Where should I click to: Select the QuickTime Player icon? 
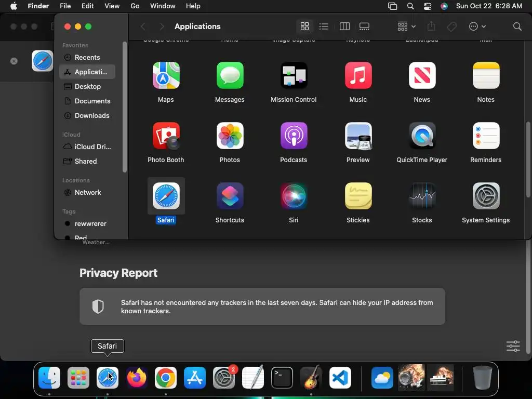coord(422,136)
